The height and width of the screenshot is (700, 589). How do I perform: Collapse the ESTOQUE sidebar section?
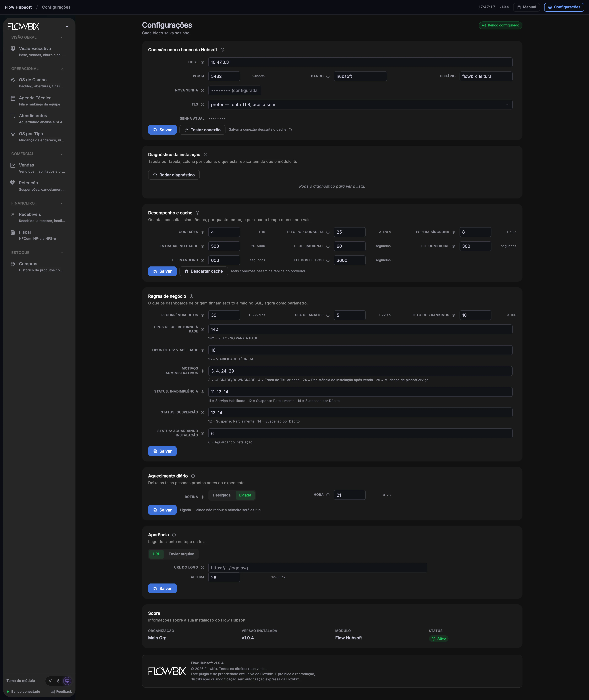tap(37, 253)
